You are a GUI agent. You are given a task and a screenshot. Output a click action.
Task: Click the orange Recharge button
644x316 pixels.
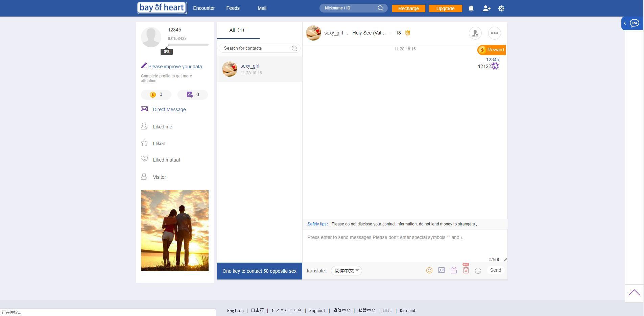point(408,8)
